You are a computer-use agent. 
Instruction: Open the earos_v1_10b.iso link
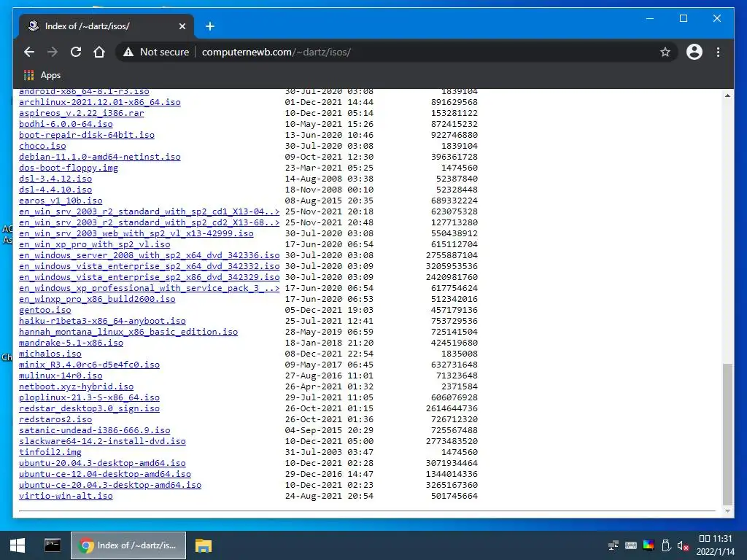click(61, 201)
